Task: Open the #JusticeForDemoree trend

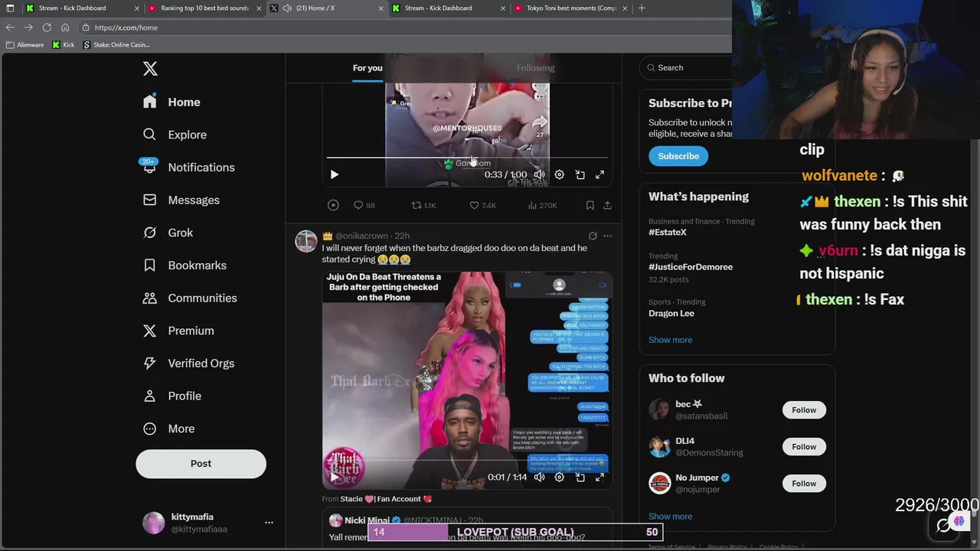Action: pos(691,267)
